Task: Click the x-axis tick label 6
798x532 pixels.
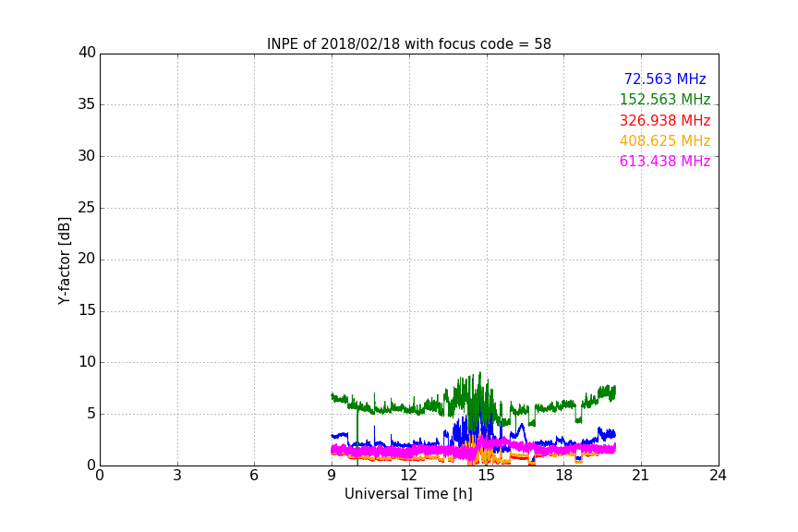Action: (x=254, y=476)
